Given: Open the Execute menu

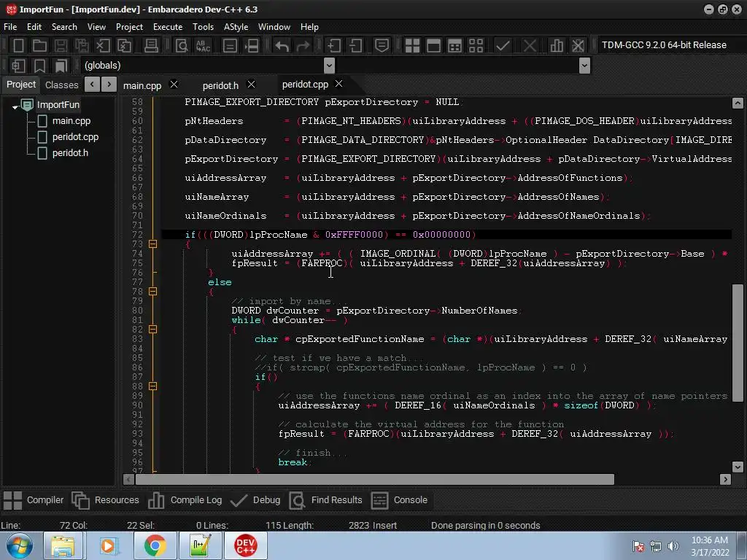Looking at the screenshot, I should point(168,27).
